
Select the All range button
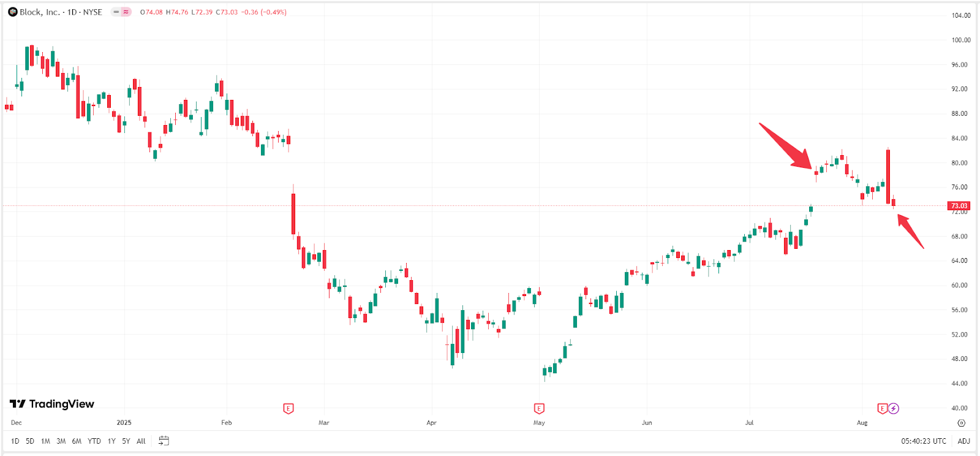pos(141,441)
